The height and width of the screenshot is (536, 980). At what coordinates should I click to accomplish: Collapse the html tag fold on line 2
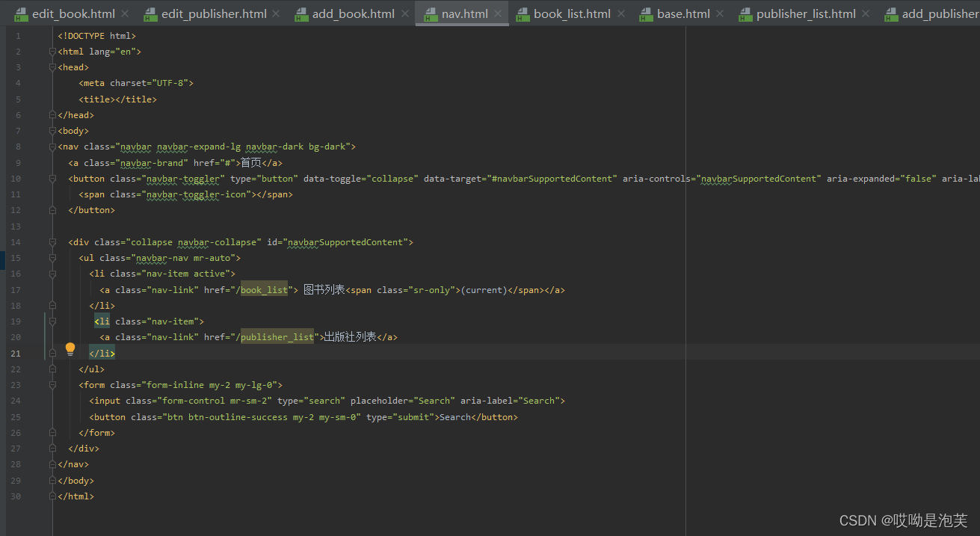point(52,52)
